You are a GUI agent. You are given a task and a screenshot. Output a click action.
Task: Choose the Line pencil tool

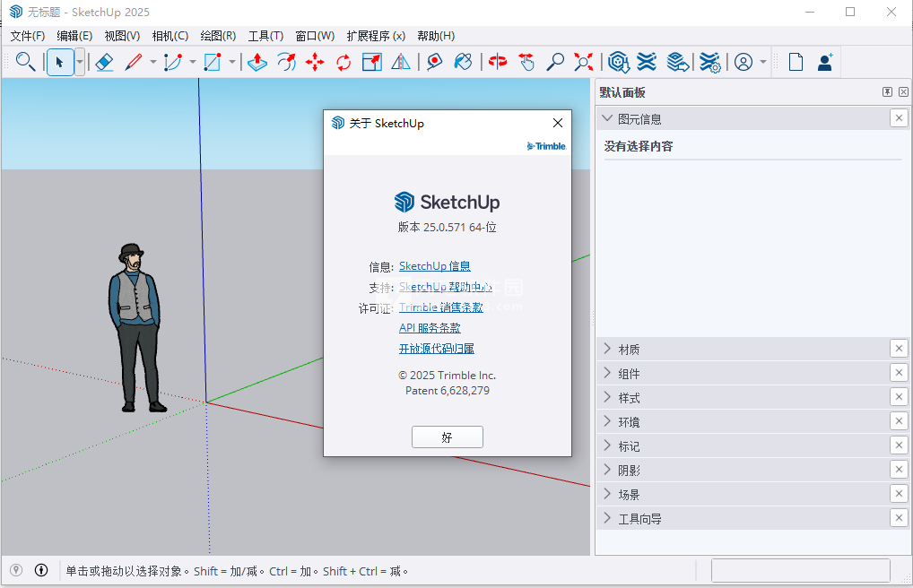tap(134, 62)
